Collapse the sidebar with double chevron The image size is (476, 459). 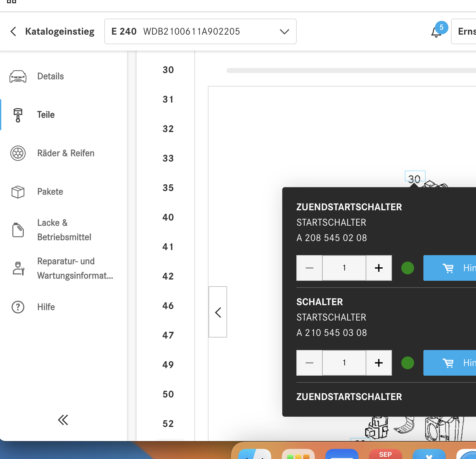coord(63,420)
